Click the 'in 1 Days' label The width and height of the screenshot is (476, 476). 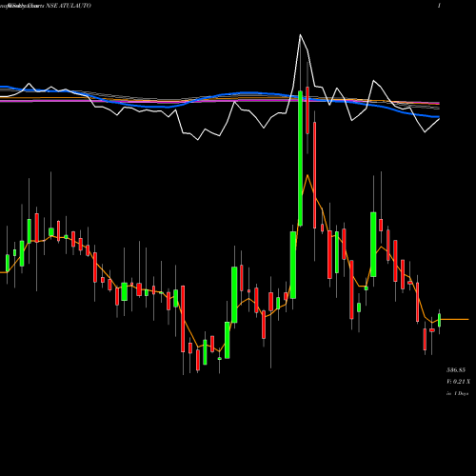[x=457, y=393]
